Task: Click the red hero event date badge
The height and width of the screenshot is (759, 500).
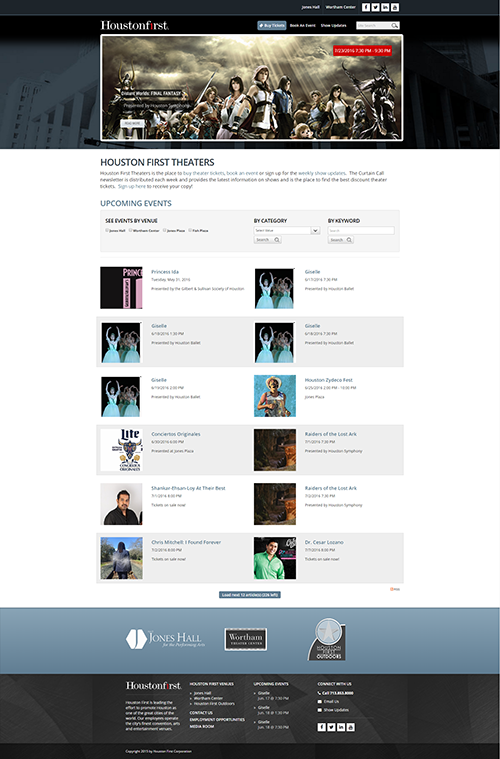Action: [363, 51]
